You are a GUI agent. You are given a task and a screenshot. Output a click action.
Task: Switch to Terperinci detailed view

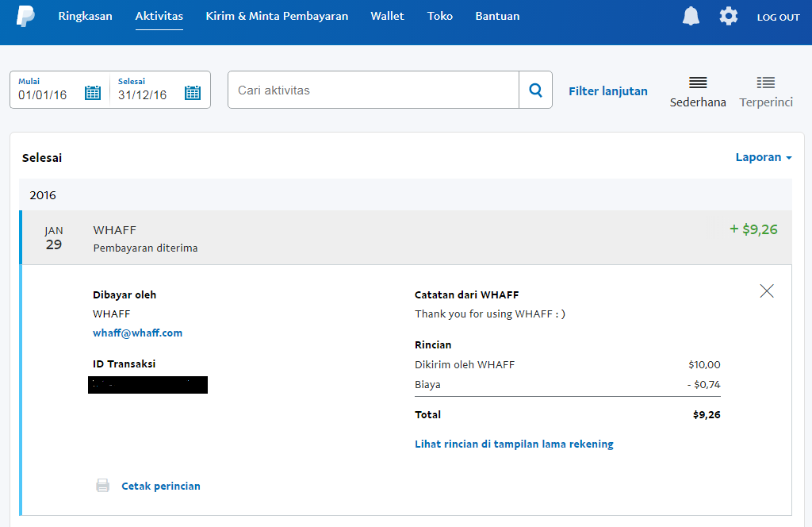pyautogui.click(x=766, y=92)
